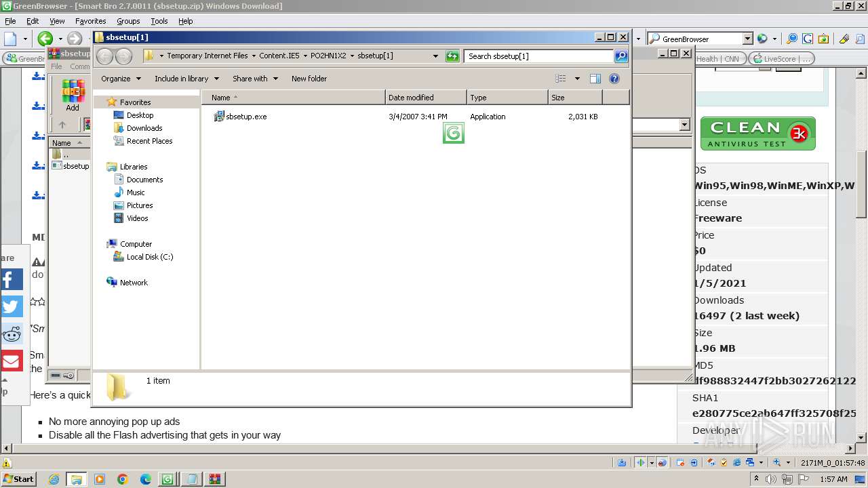Open the View menu in GreenBrowser
The height and width of the screenshot is (488, 868).
coord(57,21)
